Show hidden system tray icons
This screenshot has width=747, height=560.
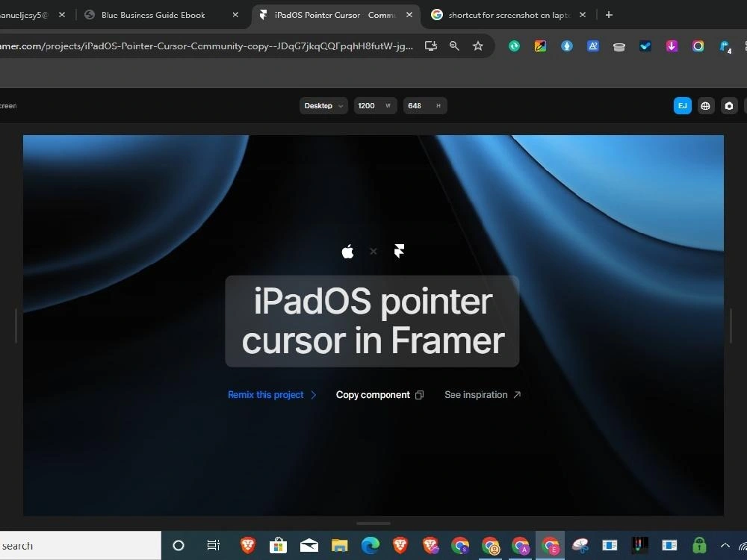coord(725,546)
